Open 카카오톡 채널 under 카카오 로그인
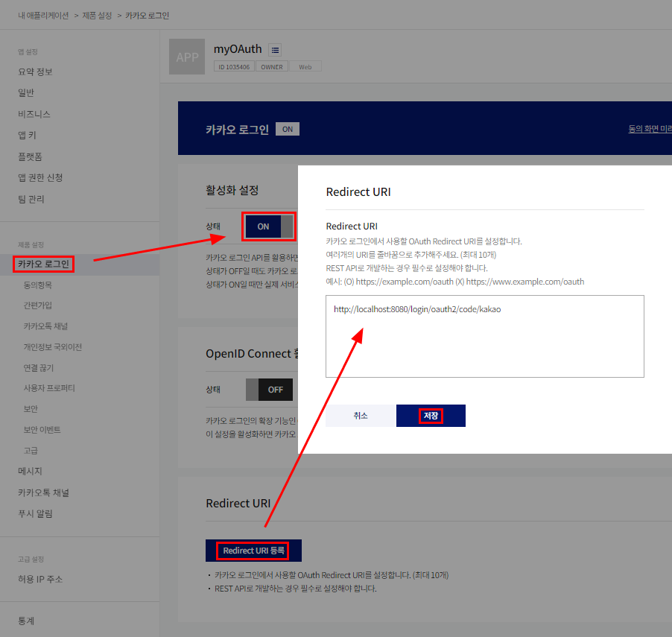672x637 pixels. click(45, 326)
